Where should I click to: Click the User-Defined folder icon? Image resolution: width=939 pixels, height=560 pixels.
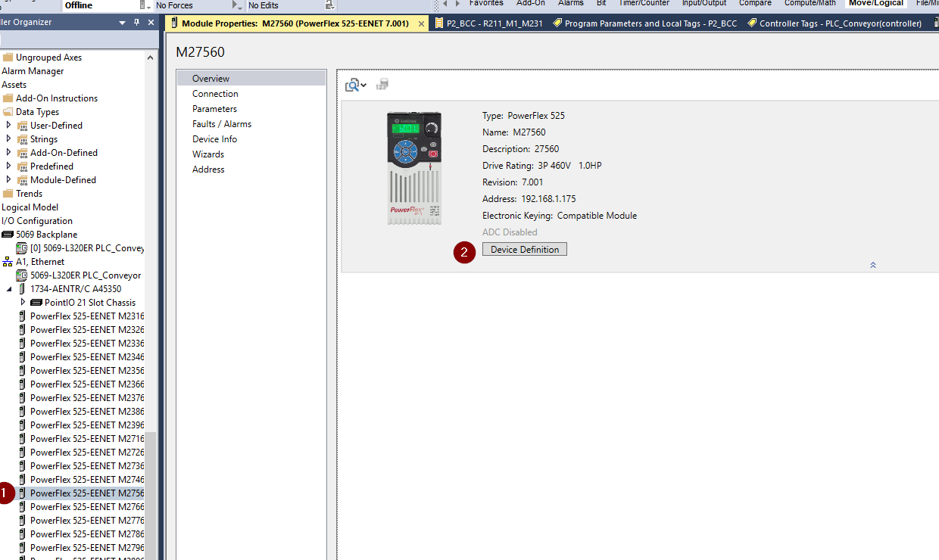pyautogui.click(x=22, y=126)
